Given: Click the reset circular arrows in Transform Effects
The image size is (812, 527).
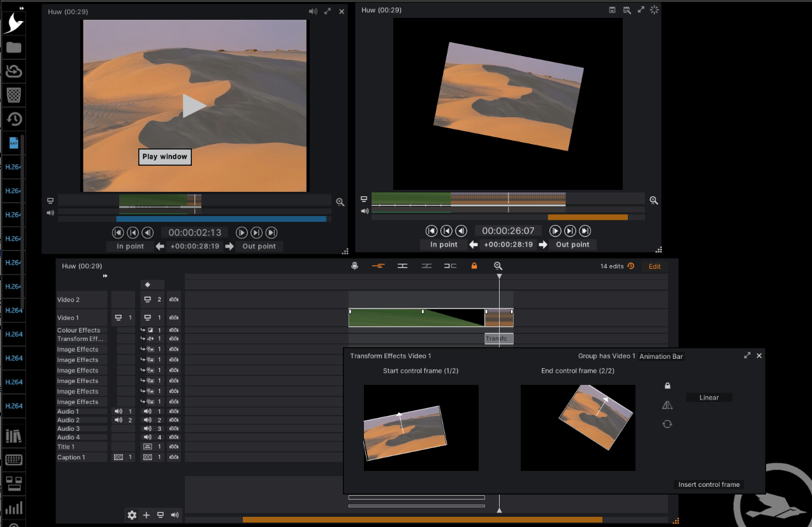Looking at the screenshot, I should [667, 424].
